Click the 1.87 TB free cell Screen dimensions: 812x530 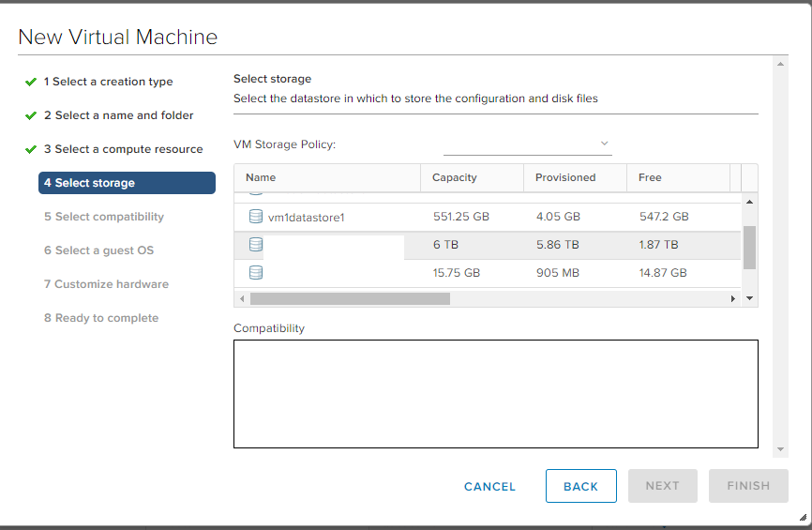pos(658,245)
